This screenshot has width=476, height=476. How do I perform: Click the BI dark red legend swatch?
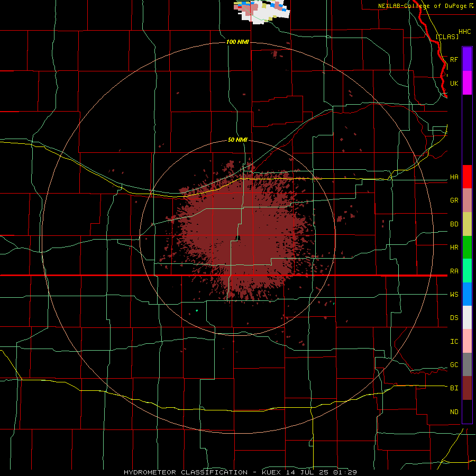(467, 388)
